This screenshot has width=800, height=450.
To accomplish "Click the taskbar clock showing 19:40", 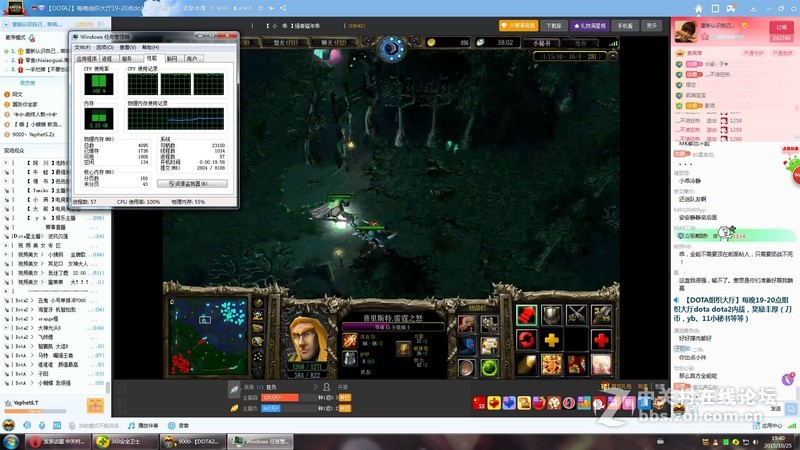I will point(779,442).
